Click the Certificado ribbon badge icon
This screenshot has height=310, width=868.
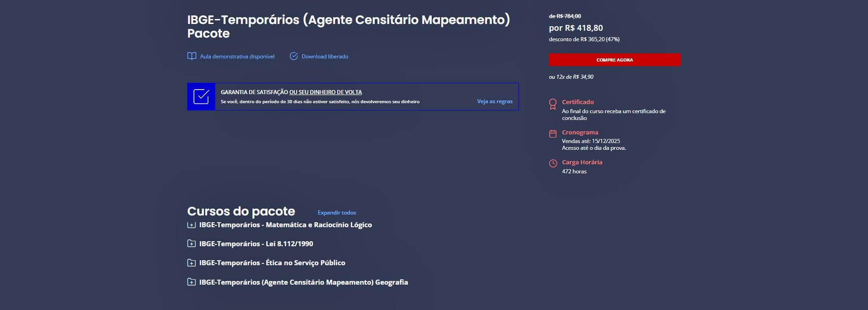coord(552,104)
